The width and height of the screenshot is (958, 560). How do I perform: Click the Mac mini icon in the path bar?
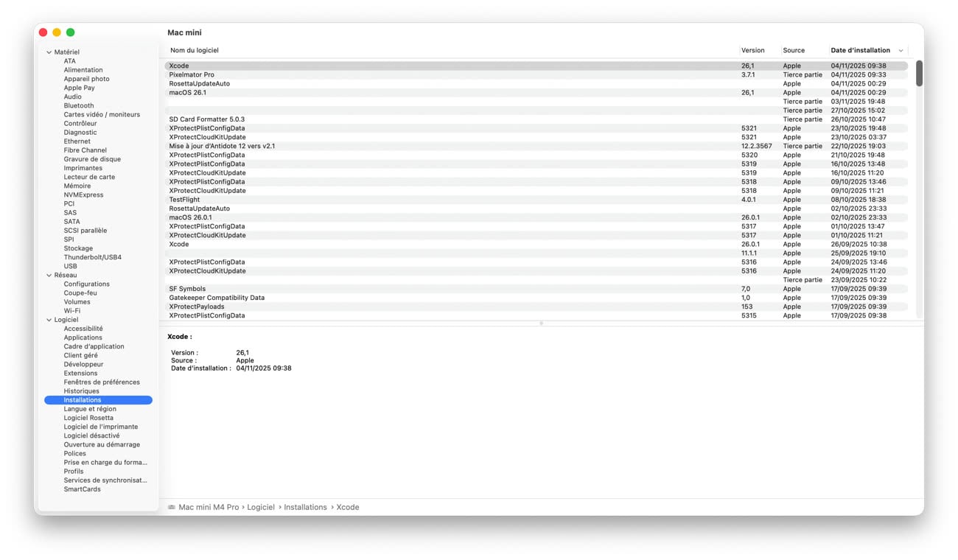coord(172,507)
